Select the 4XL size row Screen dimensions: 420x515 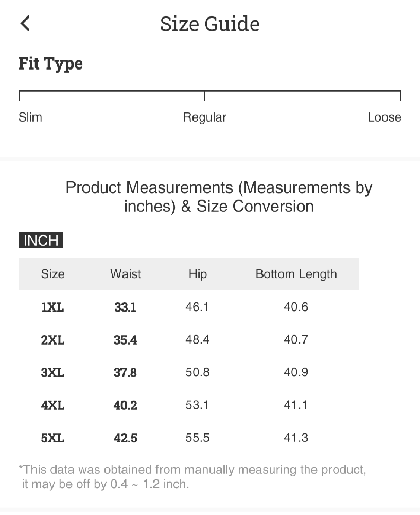(x=52, y=406)
